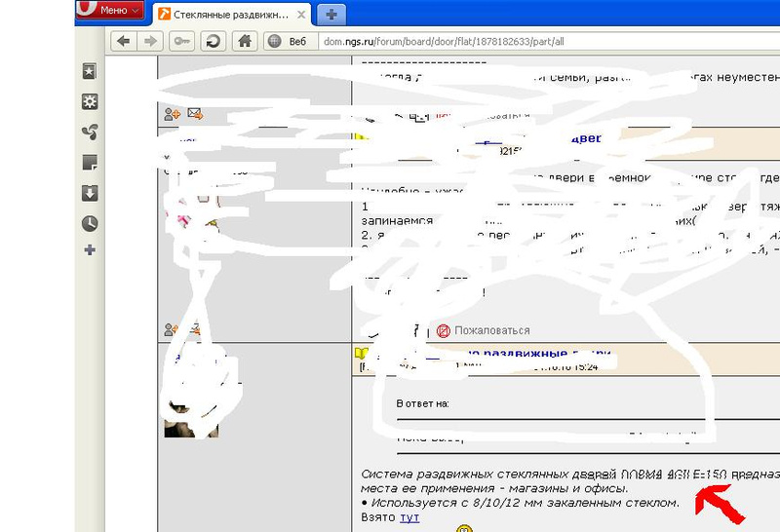Open the Bookmarks star panel in sidebar

pos(90,71)
